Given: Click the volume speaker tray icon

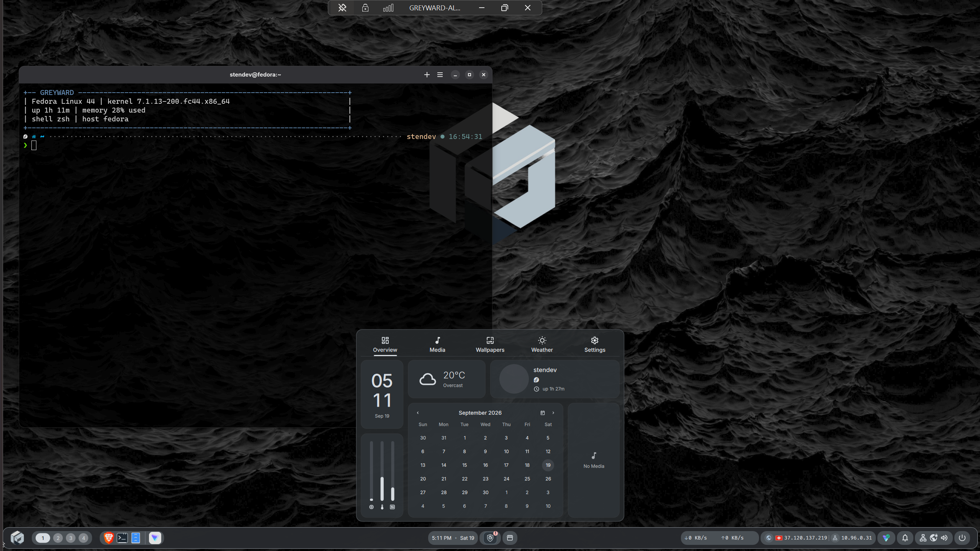Looking at the screenshot, I should click(944, 538).
